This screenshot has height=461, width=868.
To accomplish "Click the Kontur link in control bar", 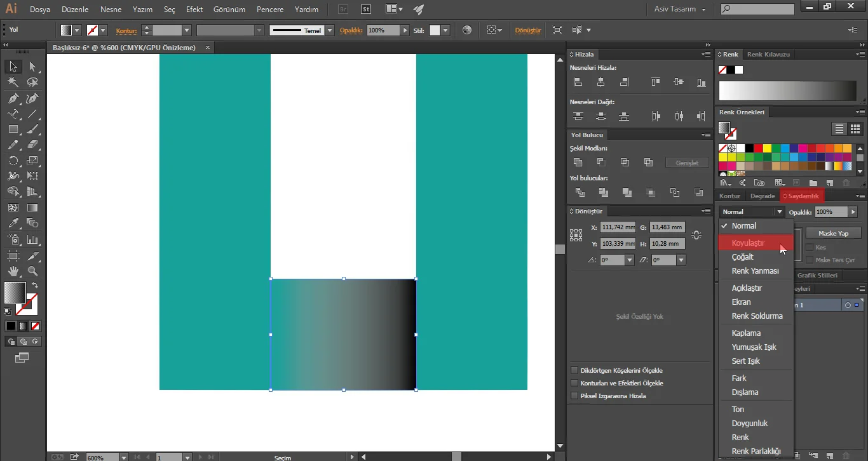I will 126,30.
